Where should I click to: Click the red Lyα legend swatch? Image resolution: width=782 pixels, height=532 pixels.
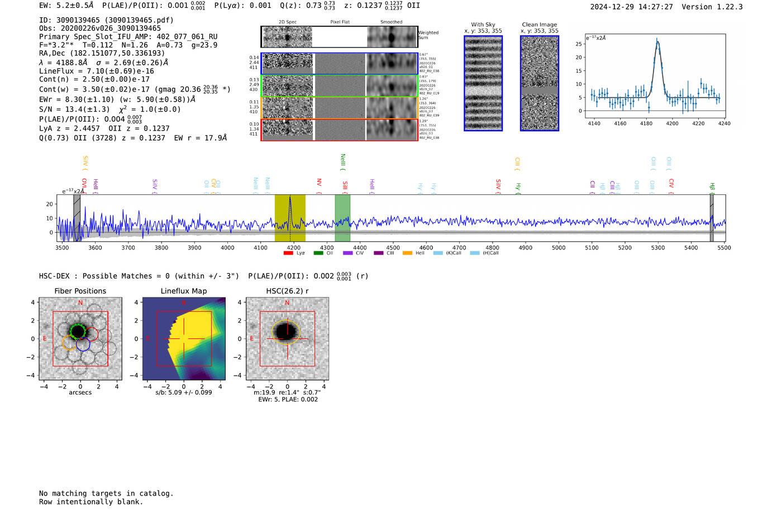click(x=288, y=253)
